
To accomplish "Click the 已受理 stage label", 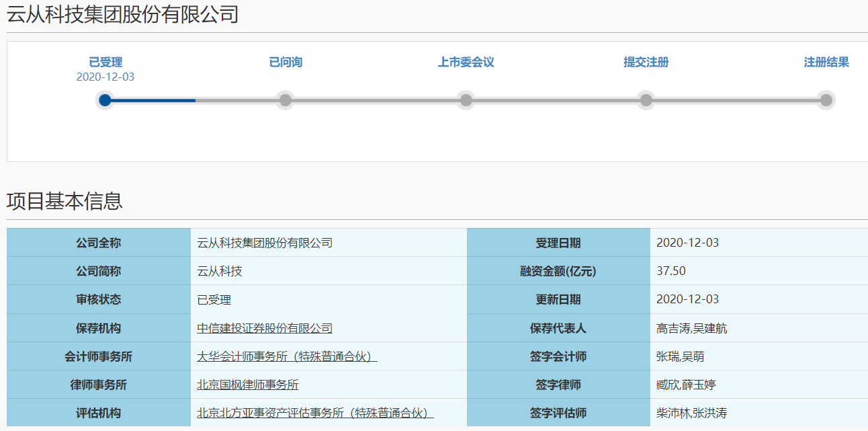I will (105, 63).
